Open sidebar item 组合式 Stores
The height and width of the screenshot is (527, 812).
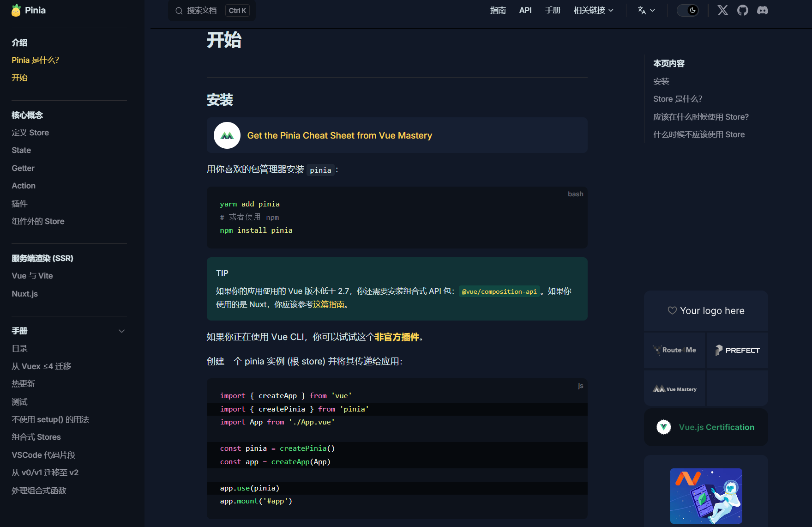36,437
